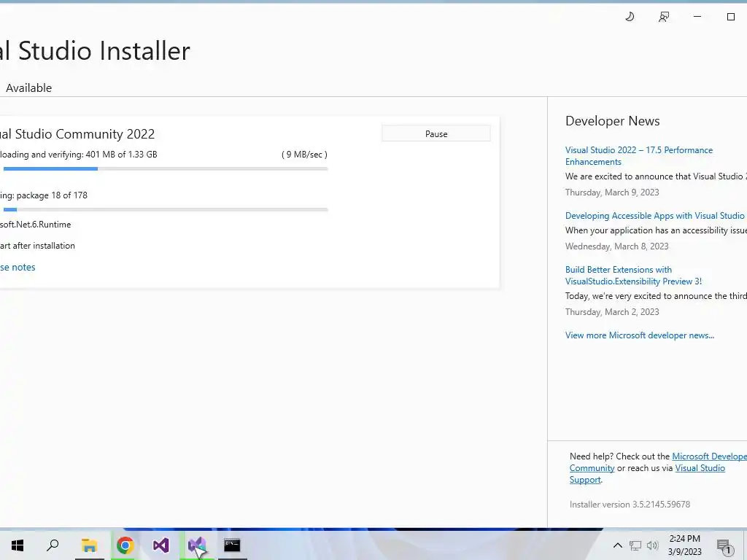
Task: Minimize the Visual Studio Installer window
Action: coord(697,17)
